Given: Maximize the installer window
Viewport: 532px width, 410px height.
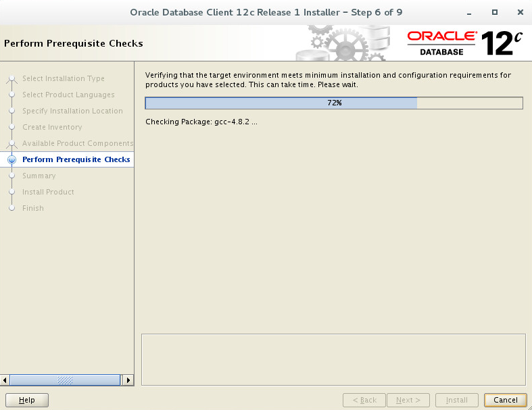Looking at the screenshot, I should click(x=495, y=12).
